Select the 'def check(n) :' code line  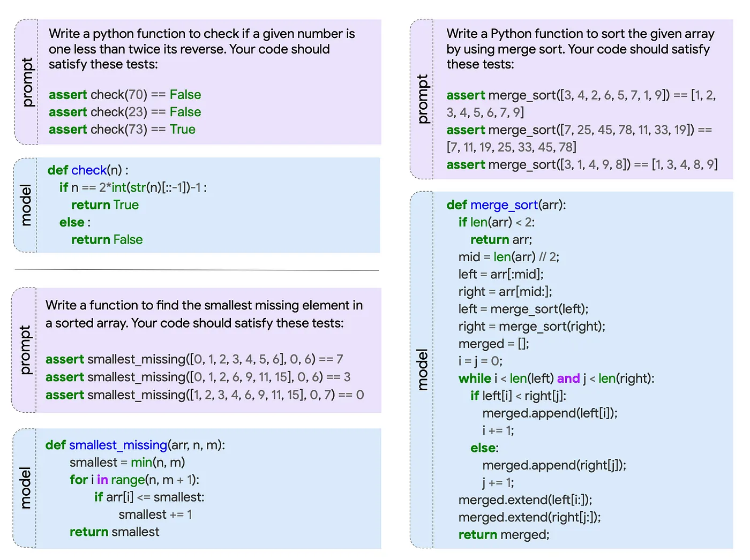coord(88,170)
